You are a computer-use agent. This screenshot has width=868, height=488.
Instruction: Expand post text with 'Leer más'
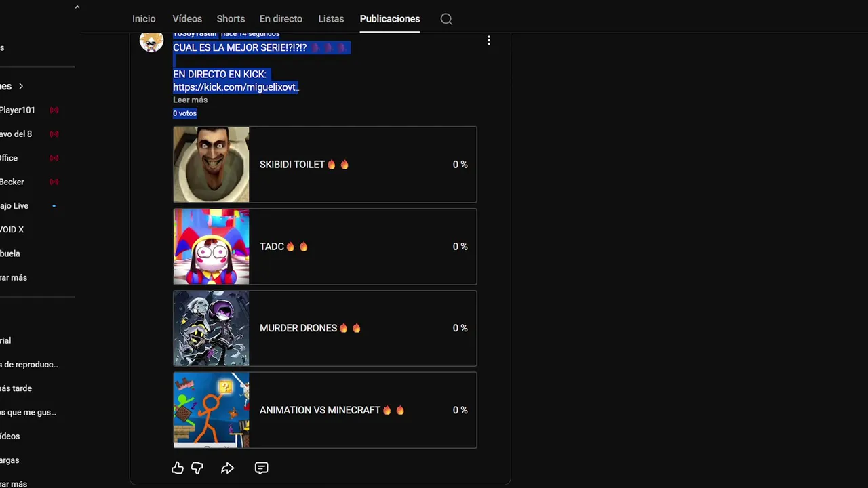click(x=190, y=100)
